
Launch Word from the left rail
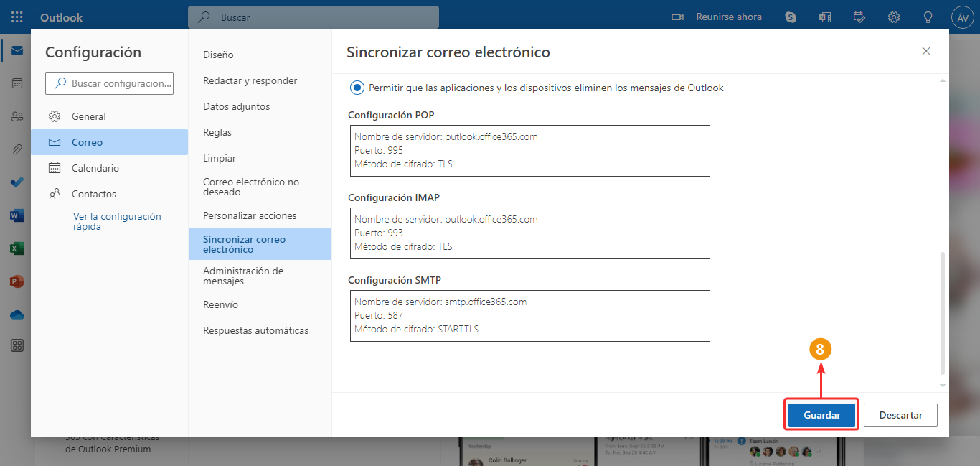point(17,215)
